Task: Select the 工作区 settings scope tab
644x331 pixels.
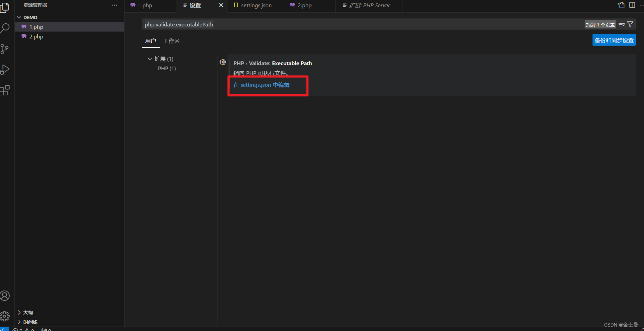Action: pyautogui.click(x=171, y=41)
